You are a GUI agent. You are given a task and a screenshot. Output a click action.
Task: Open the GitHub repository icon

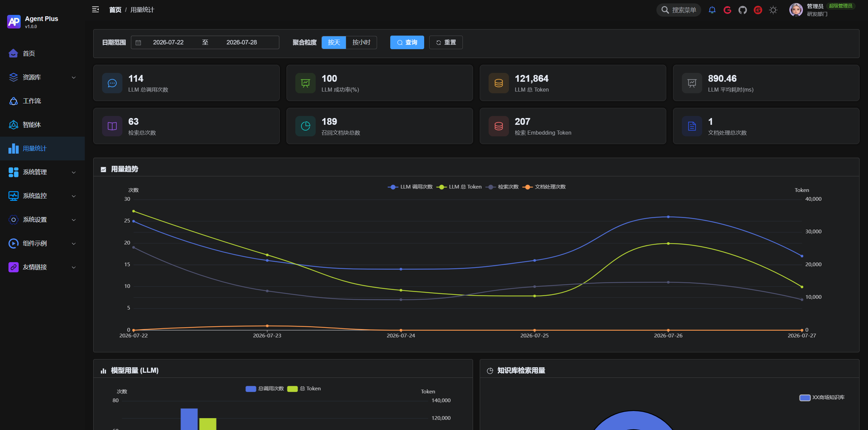pyautogui.click(x=743, y=10)
